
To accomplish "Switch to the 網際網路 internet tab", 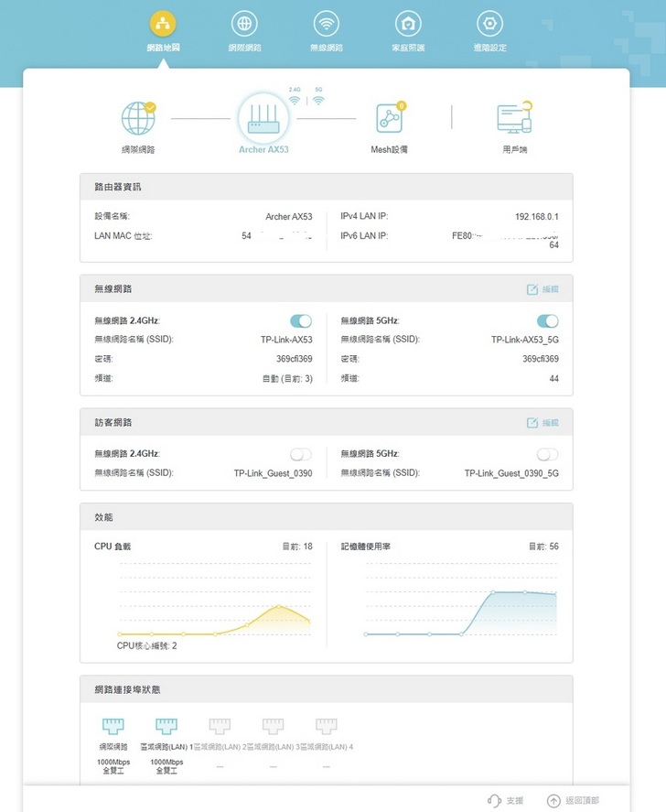I will pos(244,30).
